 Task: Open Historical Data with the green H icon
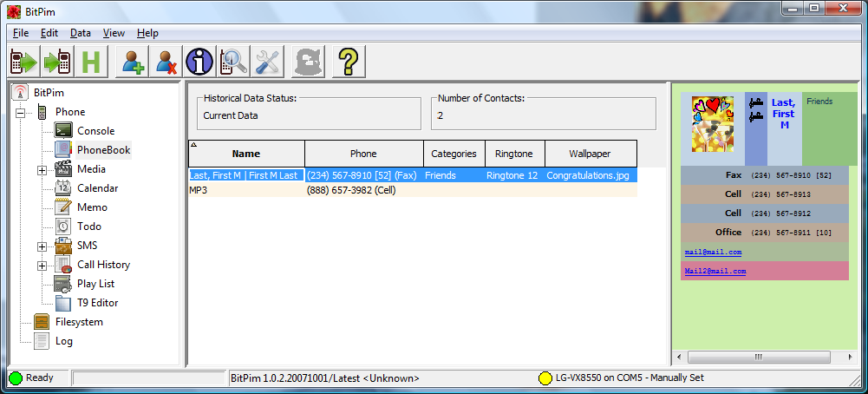click(x=91, y=61)
